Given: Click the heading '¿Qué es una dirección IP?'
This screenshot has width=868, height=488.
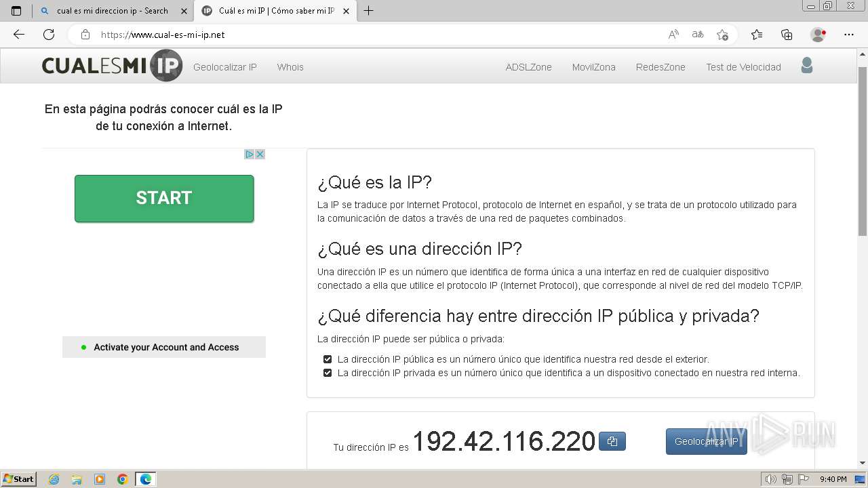Looking at the screenshot, I should (x=420, y=249).
